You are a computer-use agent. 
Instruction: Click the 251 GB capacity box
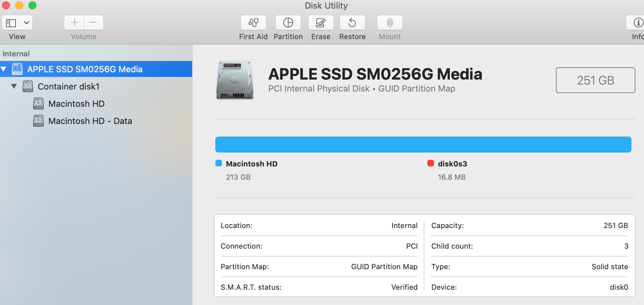pyautogui.click(x=595, y=80)
